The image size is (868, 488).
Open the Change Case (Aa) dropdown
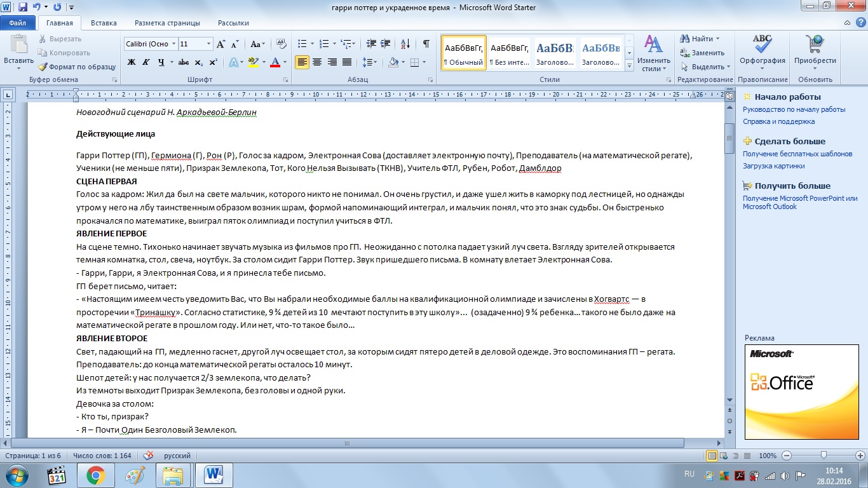click(257, 44)
